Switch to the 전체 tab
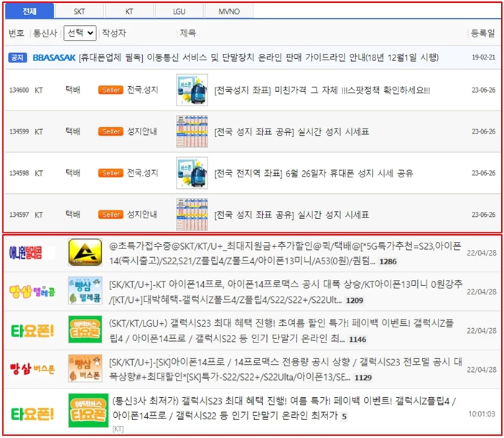504x438 pixels. [29, 11]
